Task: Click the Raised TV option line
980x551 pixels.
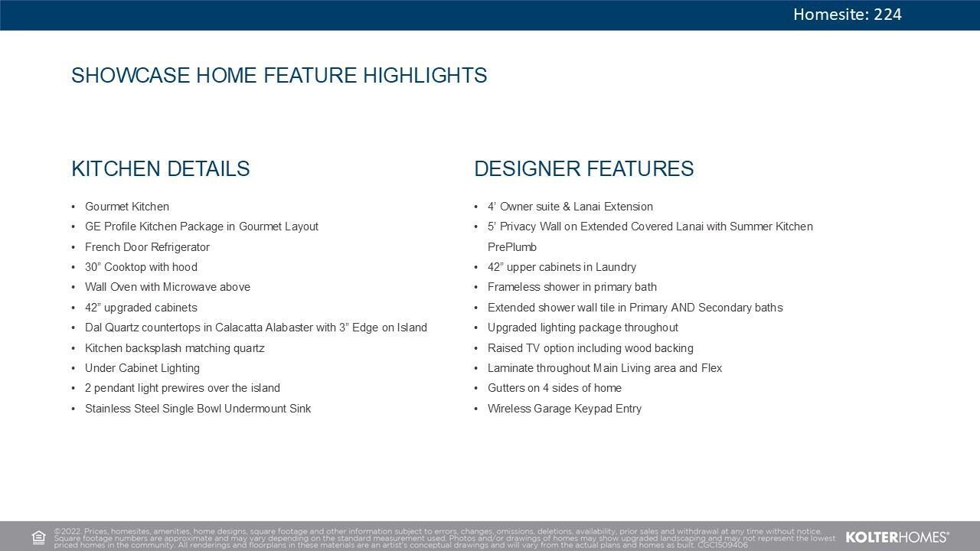Action: (x=590, y=348)
